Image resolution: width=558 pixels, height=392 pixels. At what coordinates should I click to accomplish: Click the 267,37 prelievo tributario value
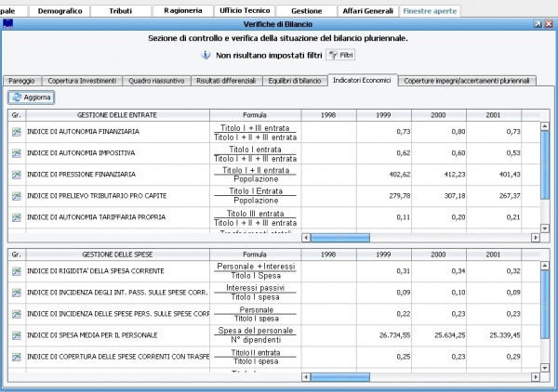[x=510, y=196]
